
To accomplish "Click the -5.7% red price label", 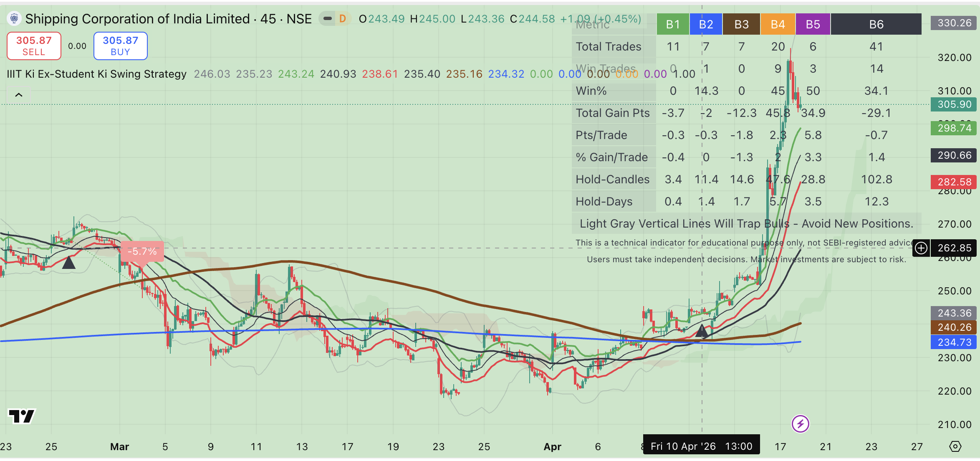I will [142, 251].
